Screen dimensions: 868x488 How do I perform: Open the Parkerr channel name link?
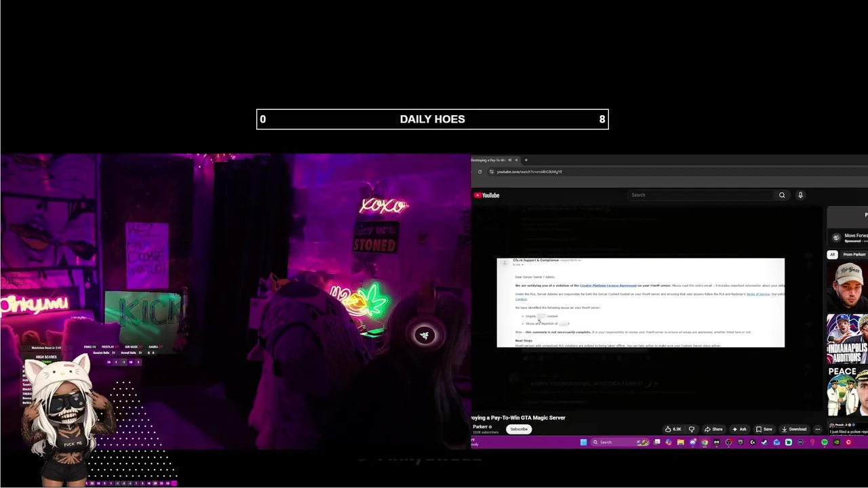pos(481,426)
